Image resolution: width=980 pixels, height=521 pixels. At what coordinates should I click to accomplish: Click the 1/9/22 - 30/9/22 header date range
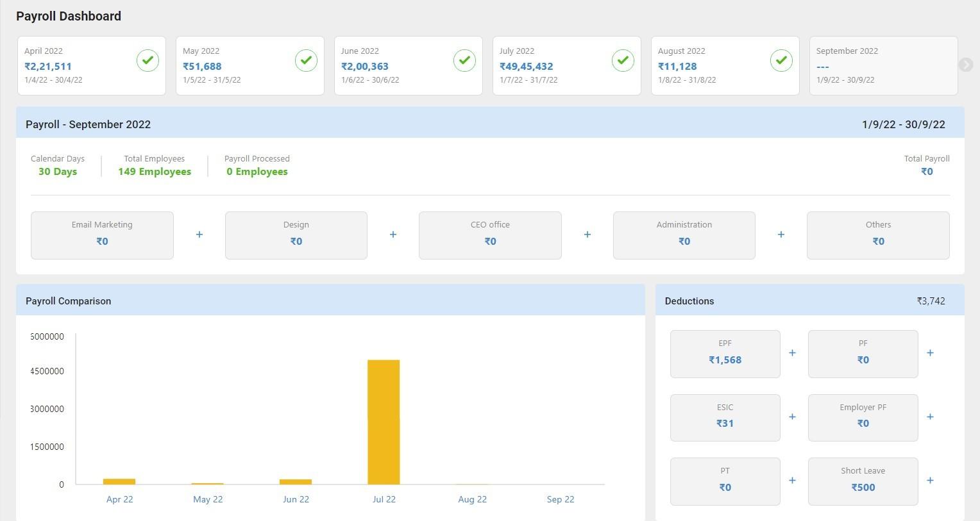pos(904,124)
